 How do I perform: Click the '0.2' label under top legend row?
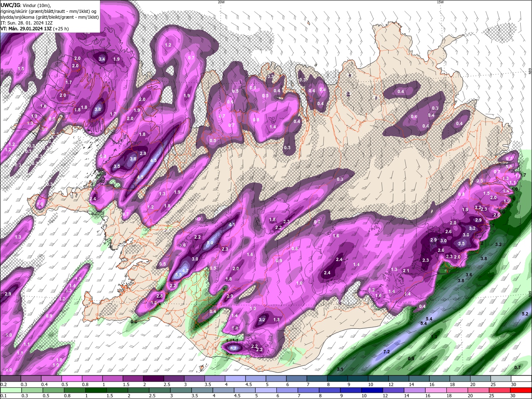coord(3,384)
